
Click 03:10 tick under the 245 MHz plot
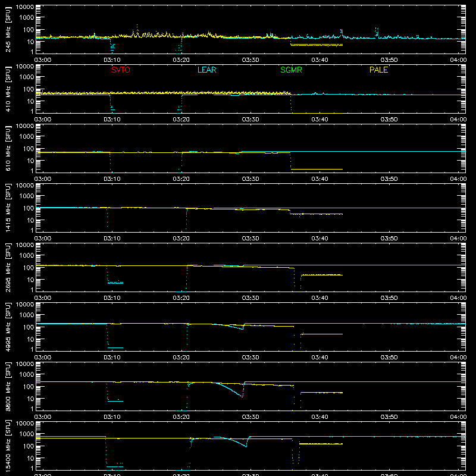tap(112, 60)
